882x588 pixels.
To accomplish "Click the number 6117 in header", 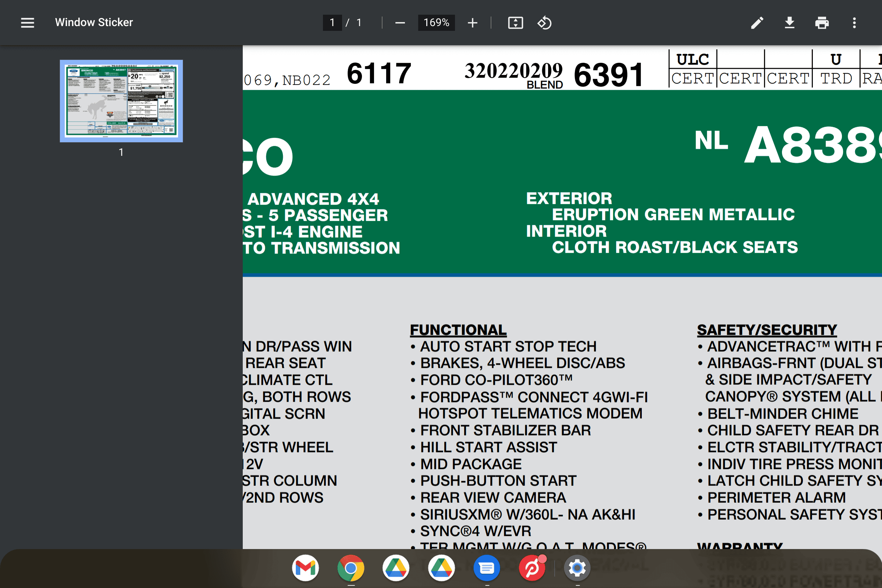I will [x=379, y=73].
